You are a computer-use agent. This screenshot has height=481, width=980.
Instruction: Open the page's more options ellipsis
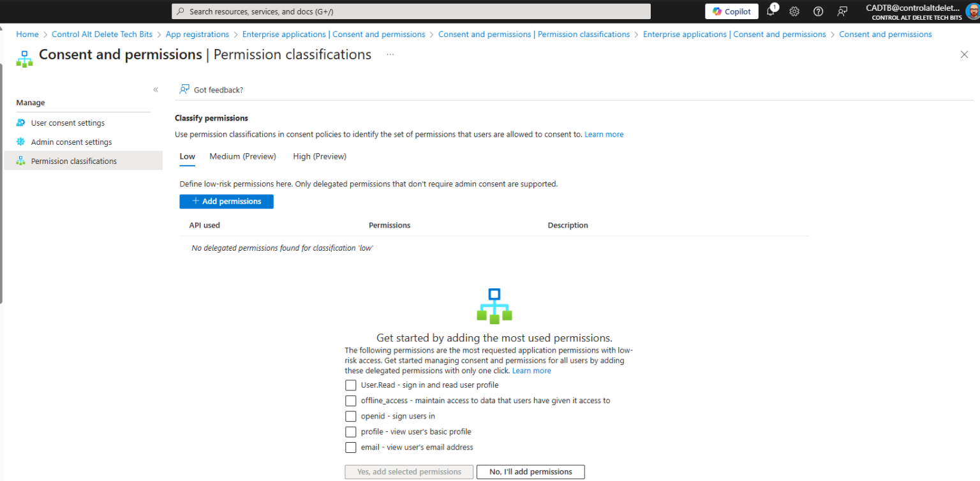[390, 55]
